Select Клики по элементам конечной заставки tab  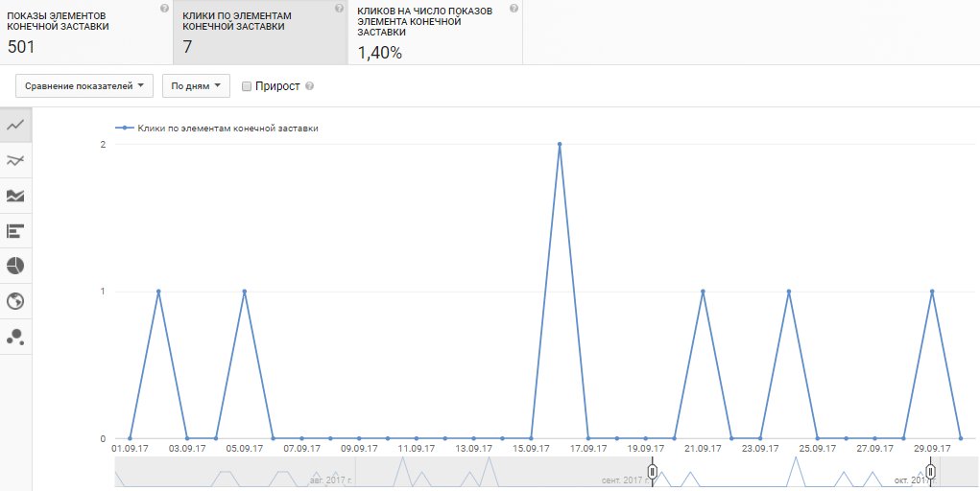(259, 32)
